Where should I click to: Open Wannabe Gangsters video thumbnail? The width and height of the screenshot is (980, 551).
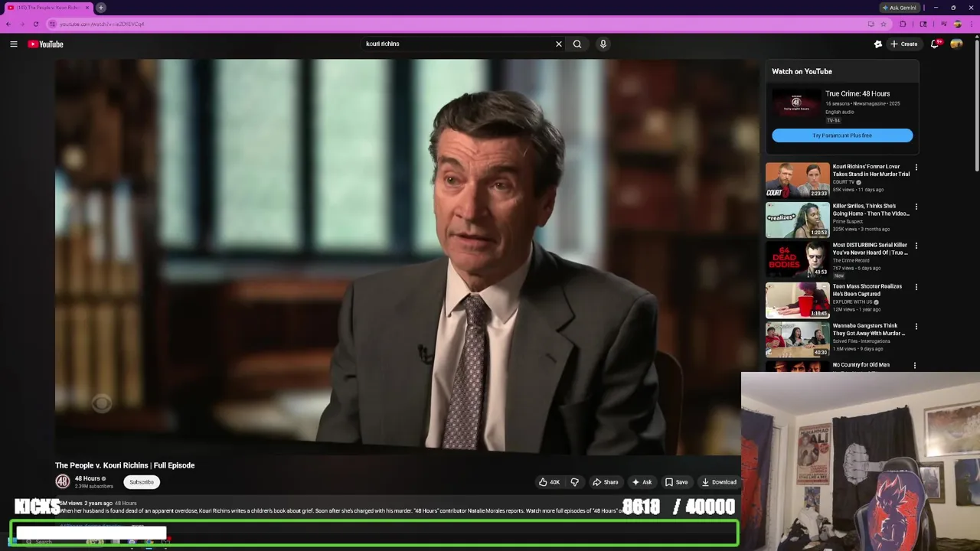click(x=798, y=340)
